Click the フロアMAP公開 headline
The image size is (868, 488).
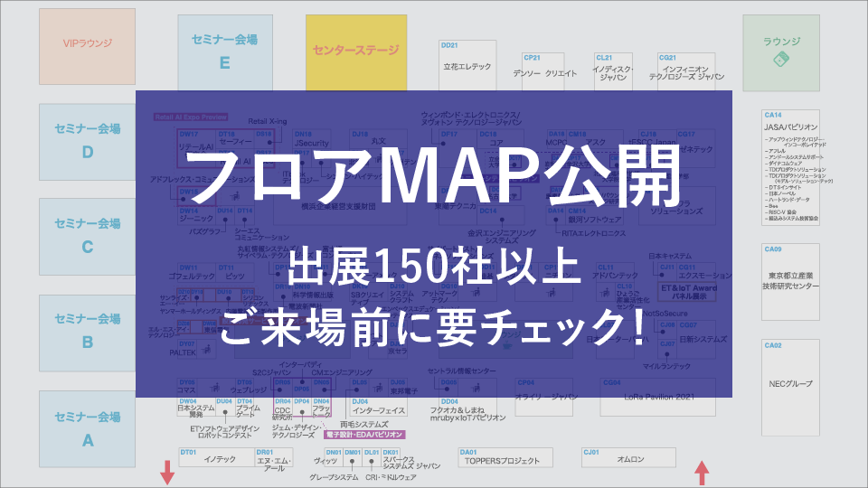(x=433, y=177)
